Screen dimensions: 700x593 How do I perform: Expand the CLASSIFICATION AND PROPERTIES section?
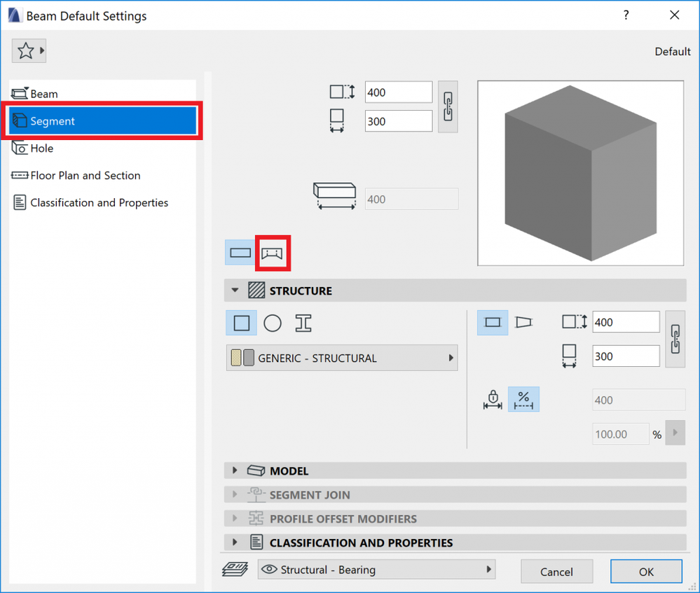pos(236,542)
